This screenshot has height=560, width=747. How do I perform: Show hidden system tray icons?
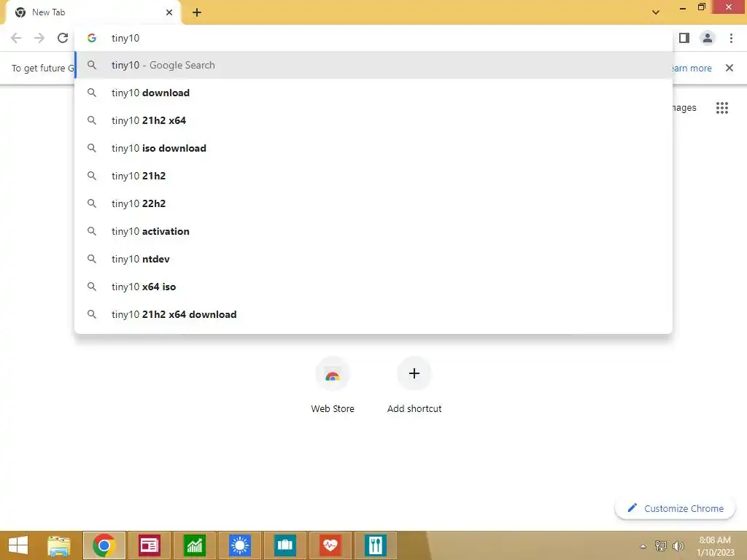(x=643, y=546)
